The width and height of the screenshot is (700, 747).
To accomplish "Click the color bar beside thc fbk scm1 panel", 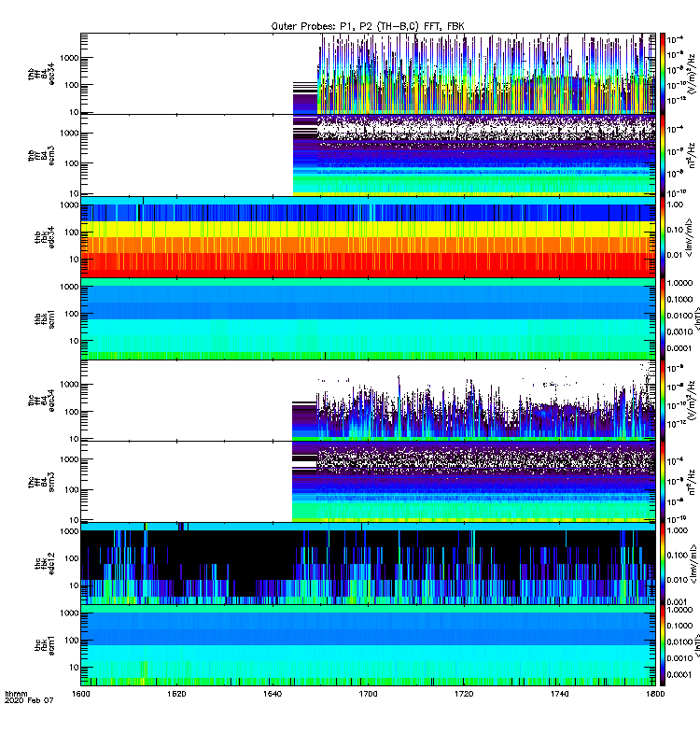I will tap(663, 645).
